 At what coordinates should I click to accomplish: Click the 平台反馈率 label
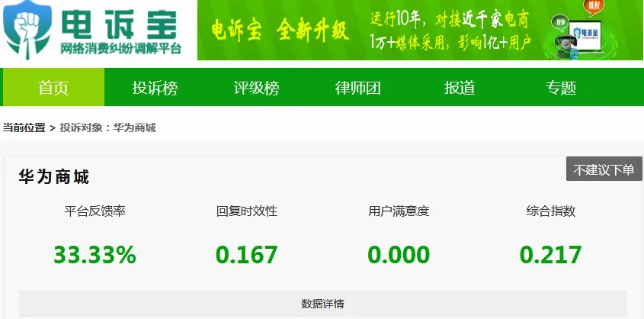pyautogui.click(x=95, y=211)
